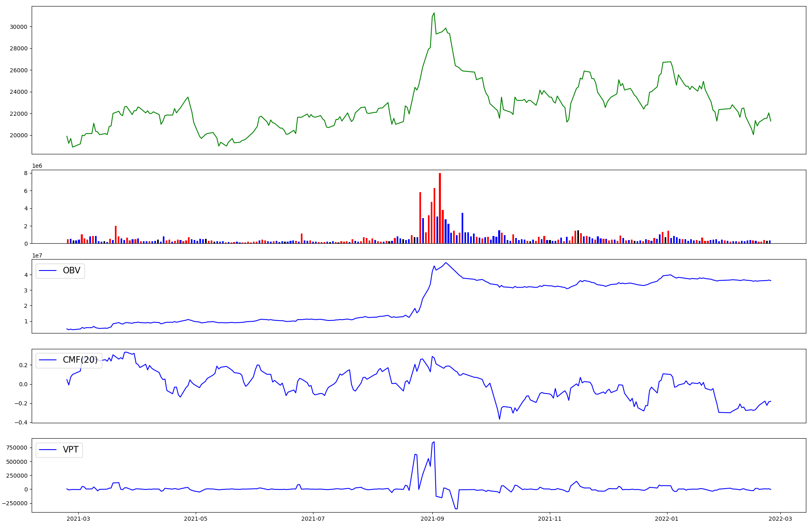Click the 1e7 exponent label above OBV chart
The width and height of the screenshot is (812, 528).
coord(37,255)
